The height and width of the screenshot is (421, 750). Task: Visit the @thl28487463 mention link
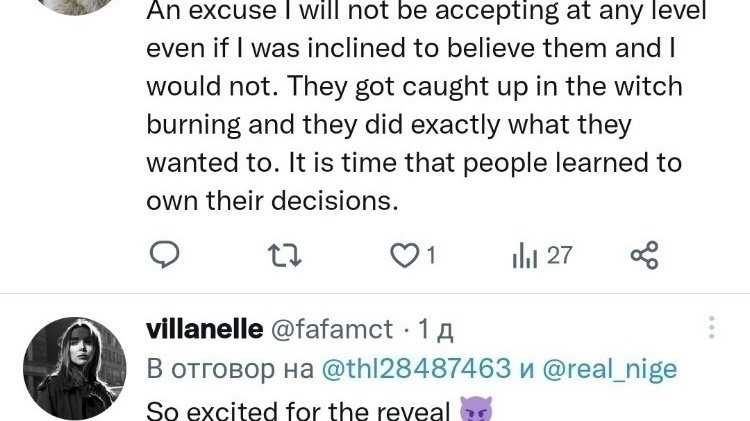(416, 369)
